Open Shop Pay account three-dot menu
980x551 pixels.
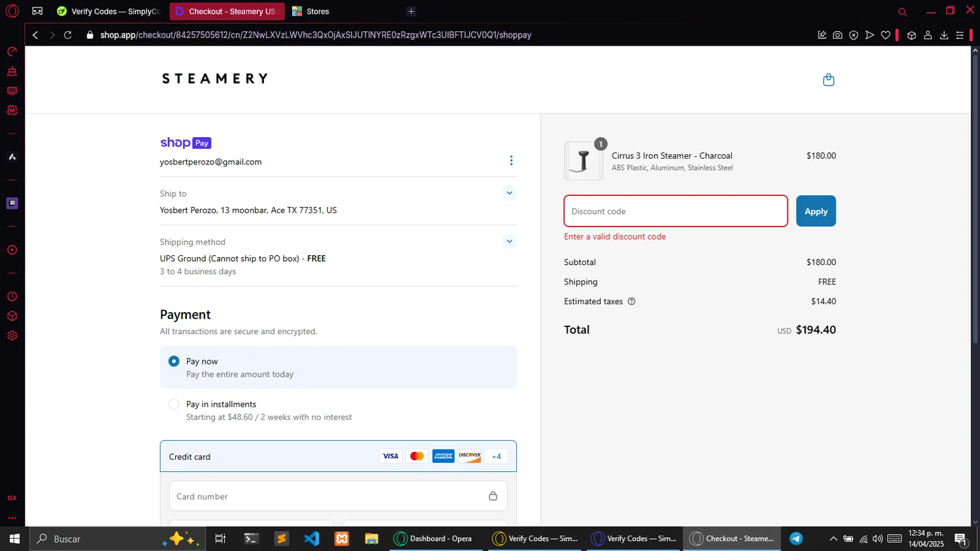[x=511, y=161]
